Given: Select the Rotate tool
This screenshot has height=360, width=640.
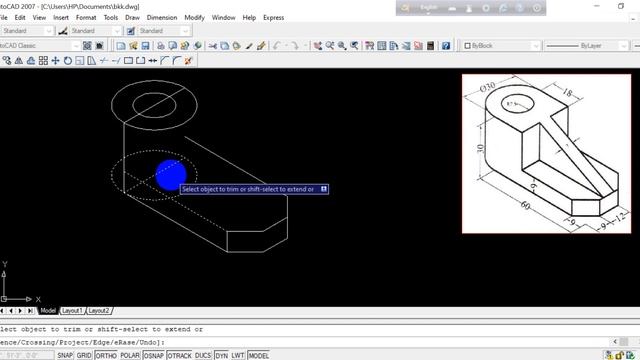Looking at the screenshot, I should point(68,61).
